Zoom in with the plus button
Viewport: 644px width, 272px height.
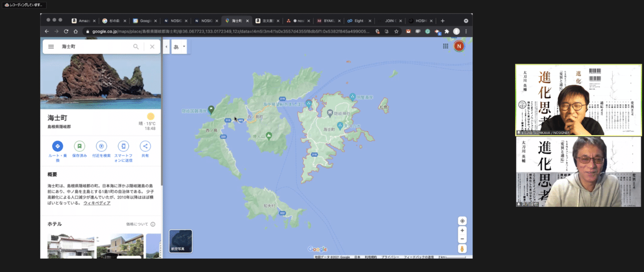[x=462, y=231]
